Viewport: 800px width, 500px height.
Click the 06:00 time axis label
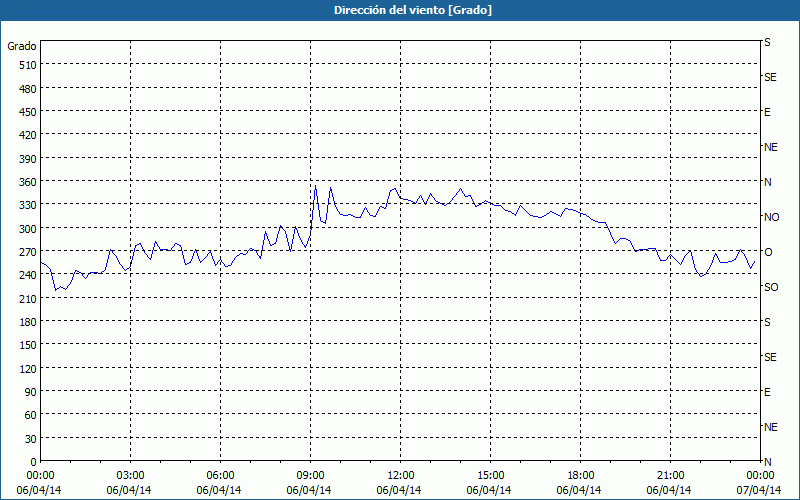(x=220, y=476)
